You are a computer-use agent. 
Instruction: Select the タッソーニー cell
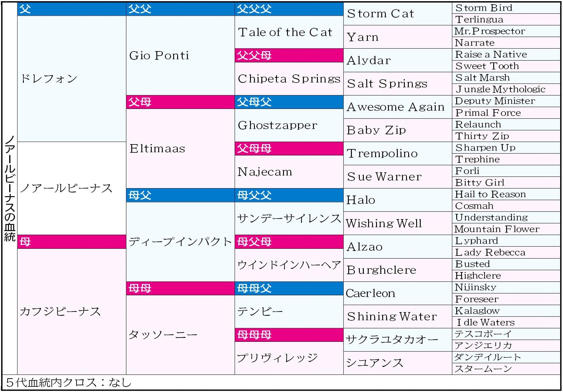click(163, 335)
